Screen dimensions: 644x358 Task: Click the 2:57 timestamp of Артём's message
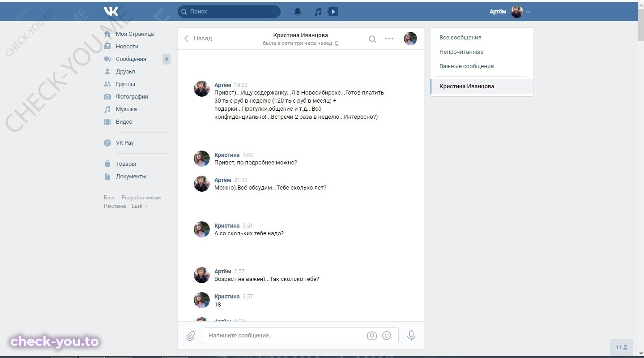[x=239, y=272]
